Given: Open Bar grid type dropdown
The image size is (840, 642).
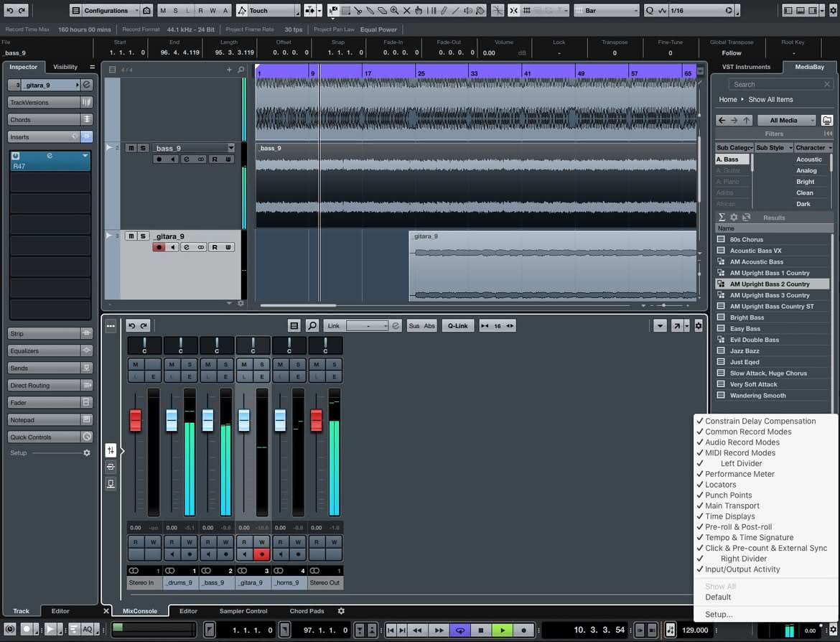Looking at the screenshot, I should 607,10.
